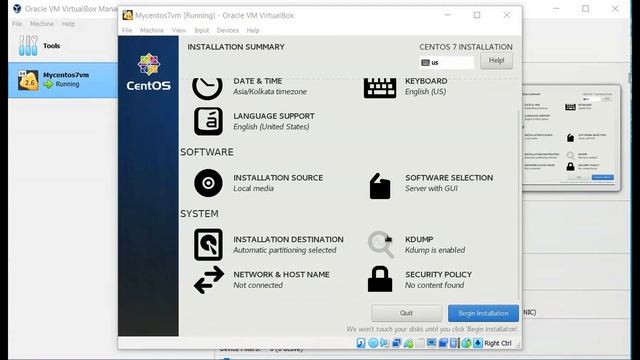Open View menu in VM window
Image resolution: width=640 pixels, height=360 pixels.
(179, 30)
